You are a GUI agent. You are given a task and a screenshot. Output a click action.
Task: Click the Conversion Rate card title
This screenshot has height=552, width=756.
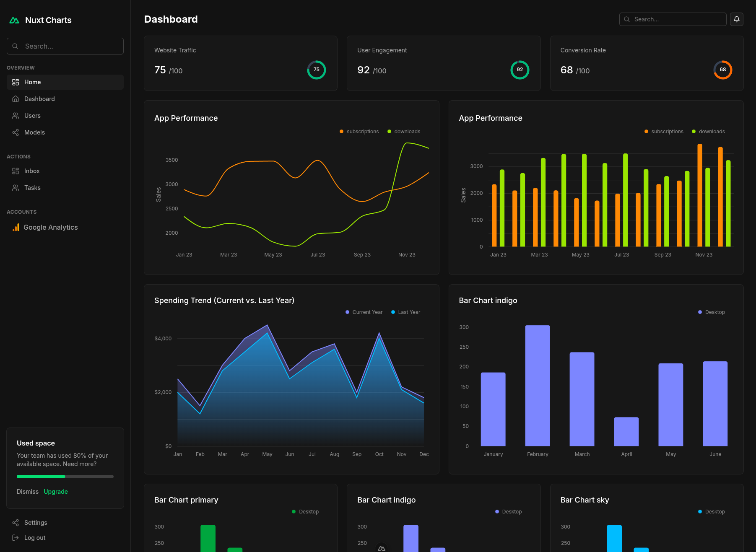point(583,50)
